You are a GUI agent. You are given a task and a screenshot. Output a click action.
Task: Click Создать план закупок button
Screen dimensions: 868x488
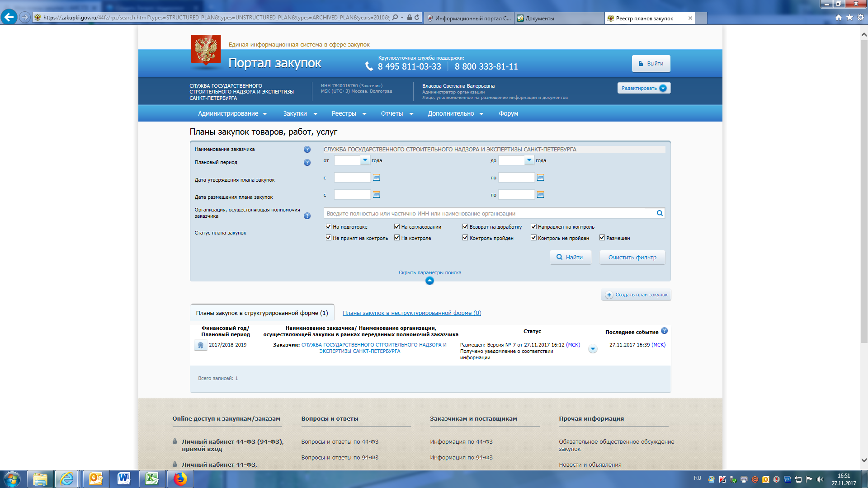pyautogui.click(x=636, y=295)
